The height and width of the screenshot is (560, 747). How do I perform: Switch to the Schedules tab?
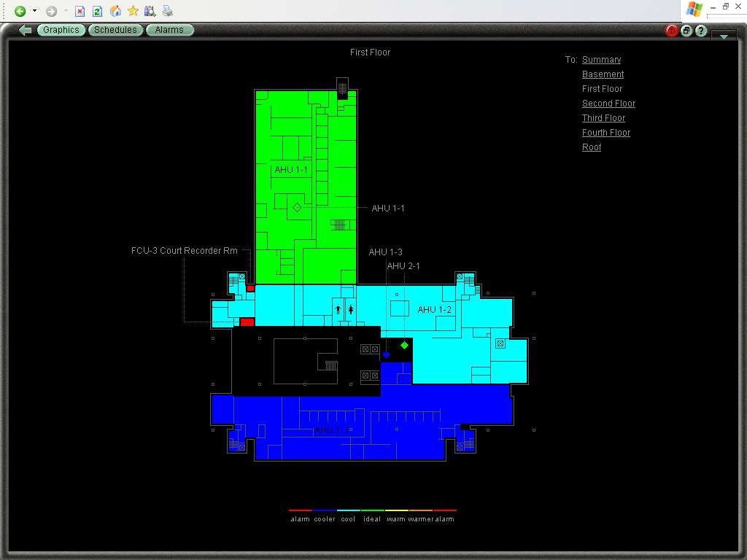point(115,30)
